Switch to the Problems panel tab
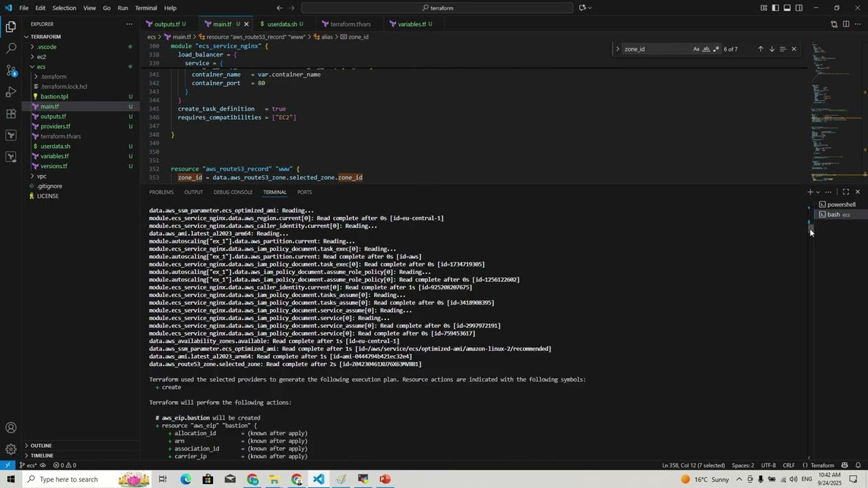This screenshot has height=488, width=868. 161,192
